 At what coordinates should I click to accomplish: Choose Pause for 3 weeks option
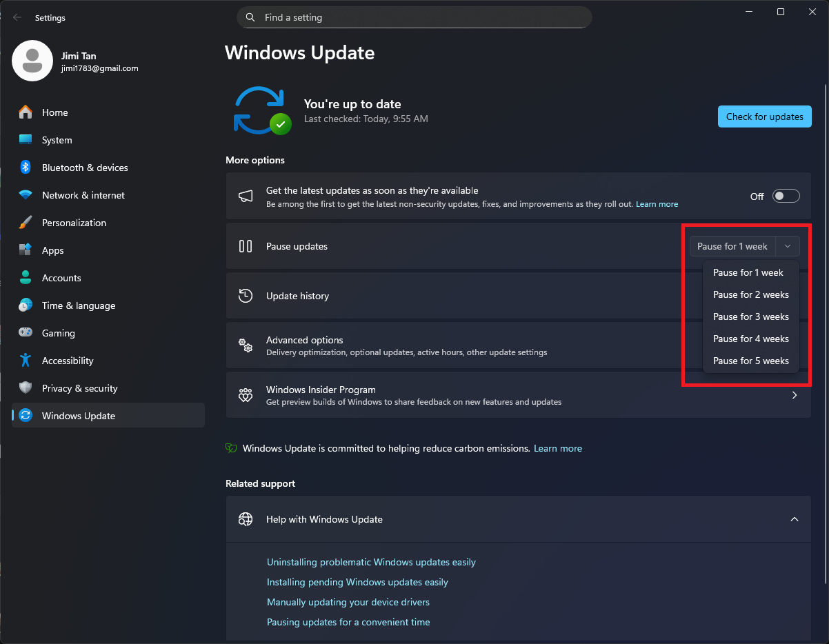pos(750,316)
